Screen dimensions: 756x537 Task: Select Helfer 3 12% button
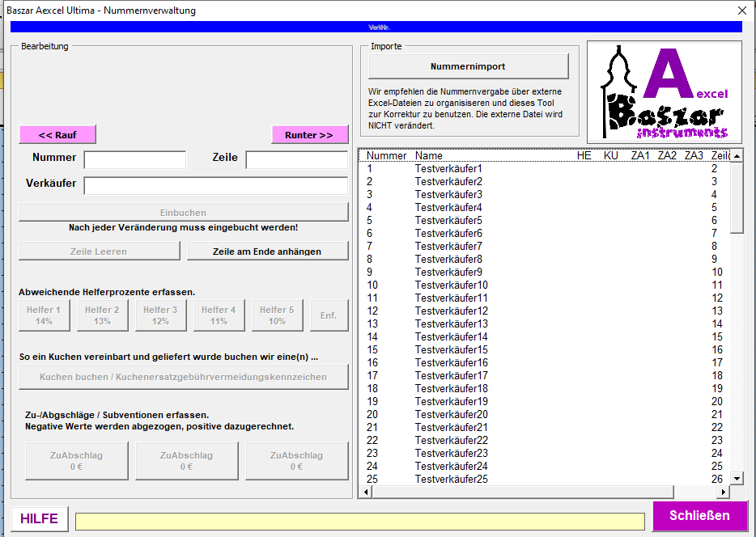160,315
